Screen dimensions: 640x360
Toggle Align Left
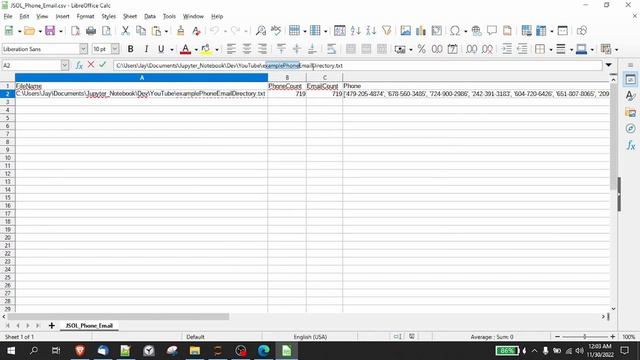pos(231,49)
